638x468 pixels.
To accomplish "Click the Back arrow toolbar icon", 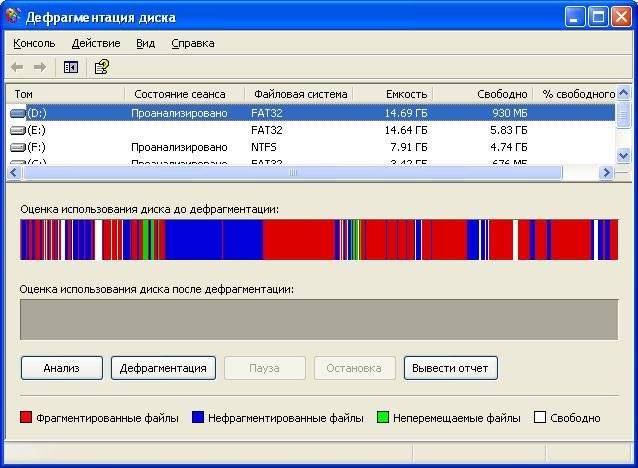I will click(17, 67).
